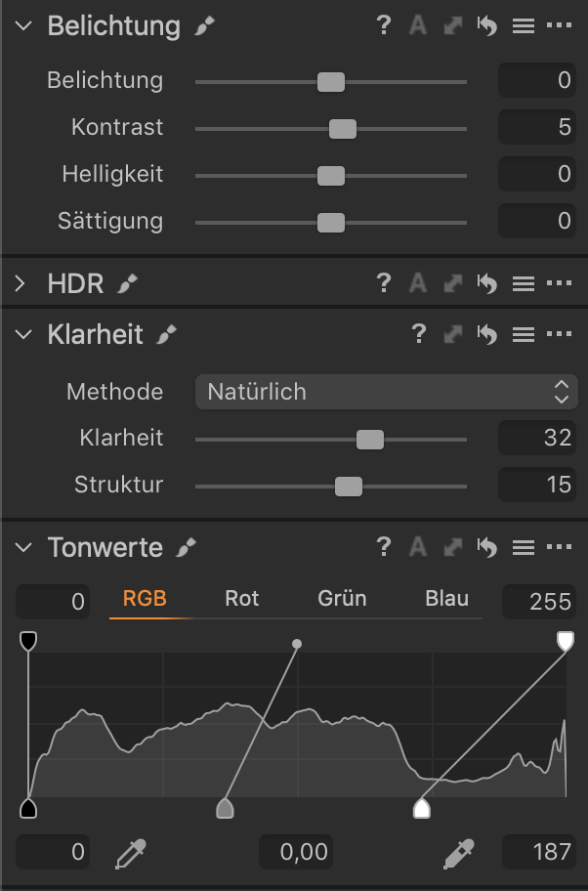
Task: Expand the HDR panel
Action: click(21, 283)
